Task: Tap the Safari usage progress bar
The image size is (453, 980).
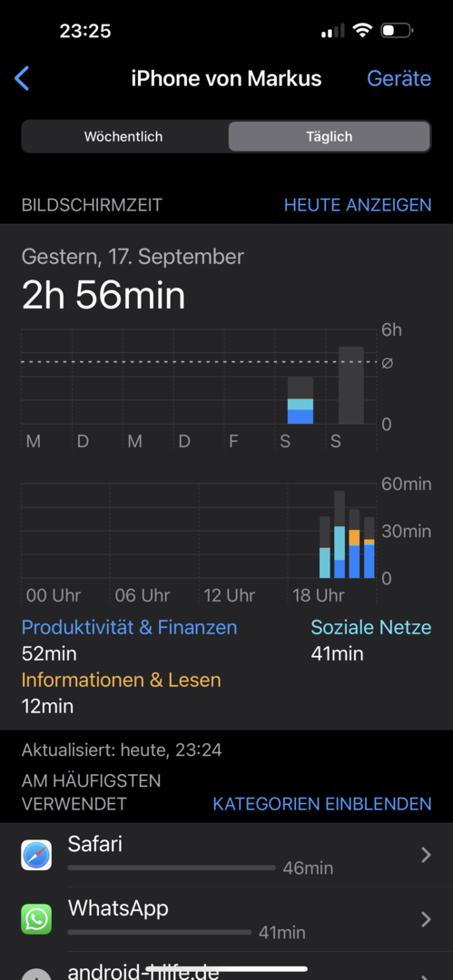Action: pos(172,868)
